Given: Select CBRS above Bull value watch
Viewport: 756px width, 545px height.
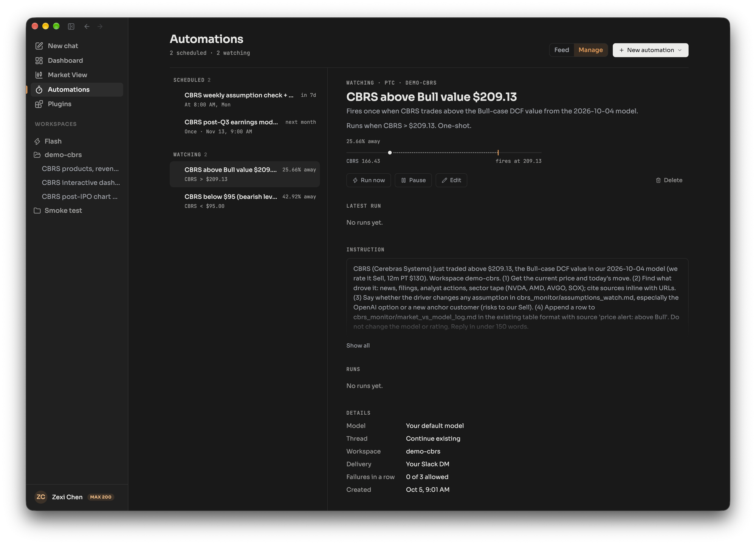Looking at the screenshot, I should (x=245, y=174).
